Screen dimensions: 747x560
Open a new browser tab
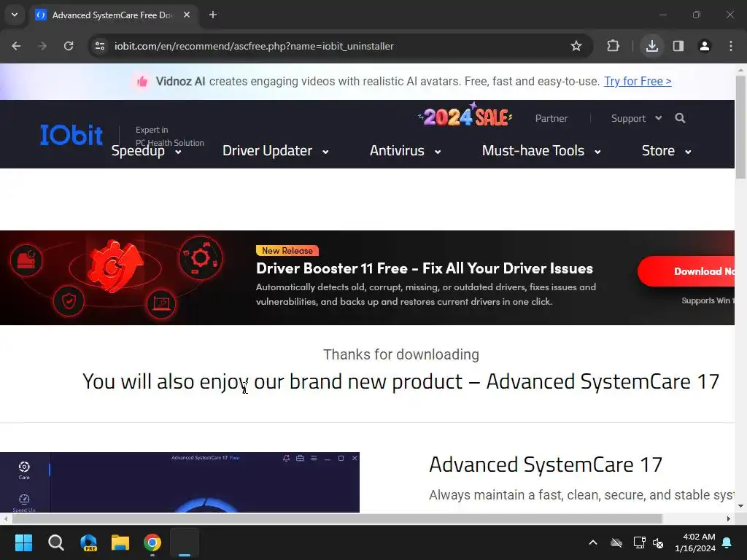click(x=213, y=15)
